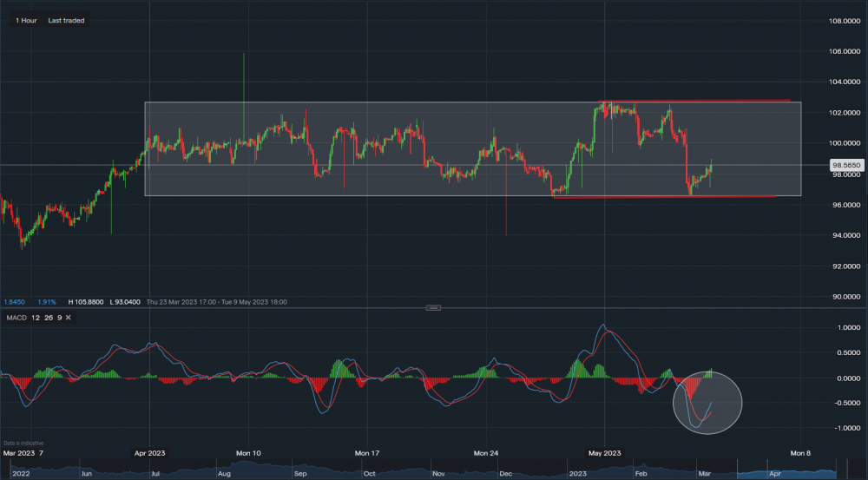Click the pane resize handle above MACD
This screenshot has width=868, height=480.
pyautogui.click(x=434, y=307)
